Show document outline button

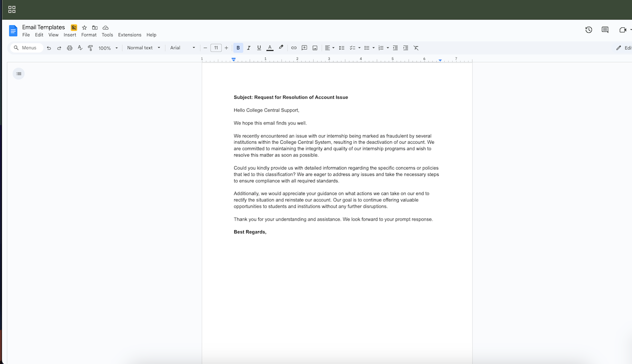pos(19,74)
